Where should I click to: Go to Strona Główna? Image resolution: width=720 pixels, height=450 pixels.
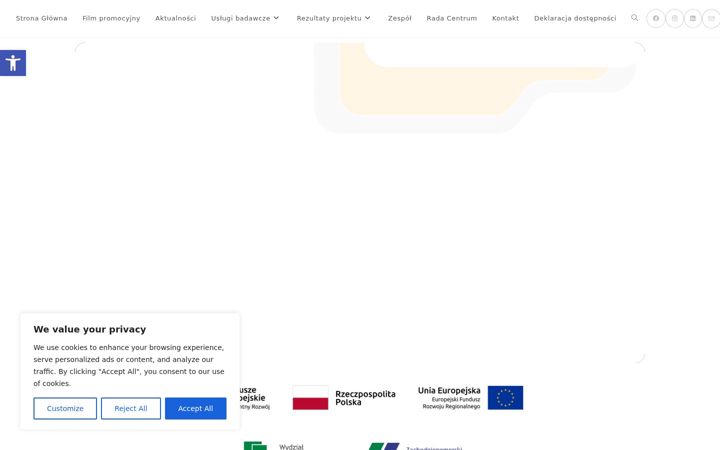tap(41, 18)
